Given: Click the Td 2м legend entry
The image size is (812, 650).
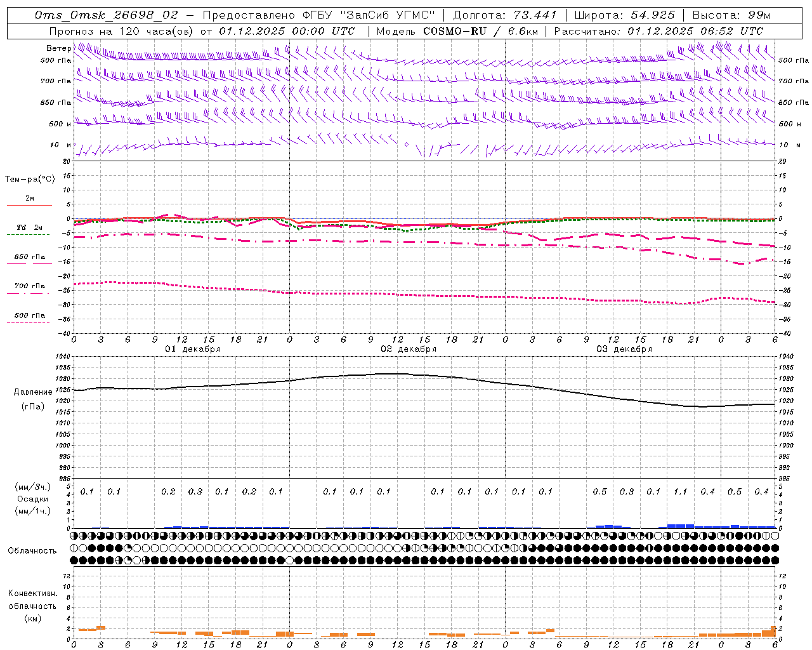Looking at the screenshot, I should (x=29, y=227).
